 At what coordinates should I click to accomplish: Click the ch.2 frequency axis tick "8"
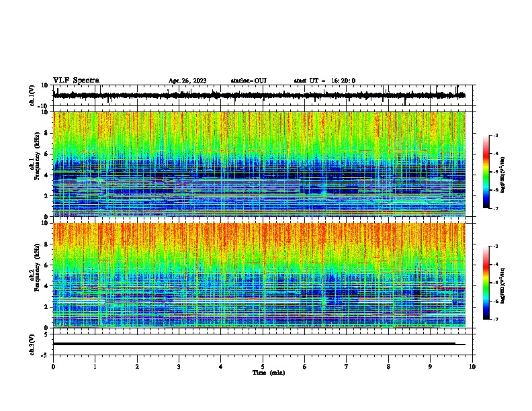pos(46,244)
